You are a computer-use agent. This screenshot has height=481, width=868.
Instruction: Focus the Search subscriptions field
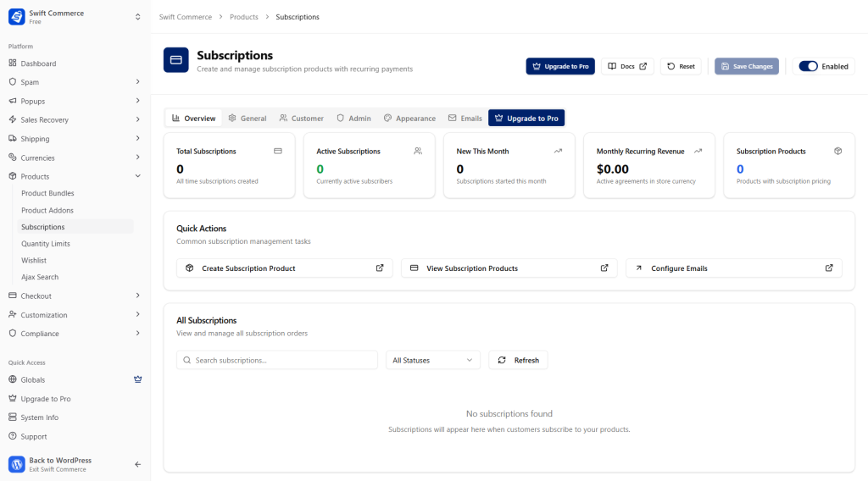[x=277, y=360]
